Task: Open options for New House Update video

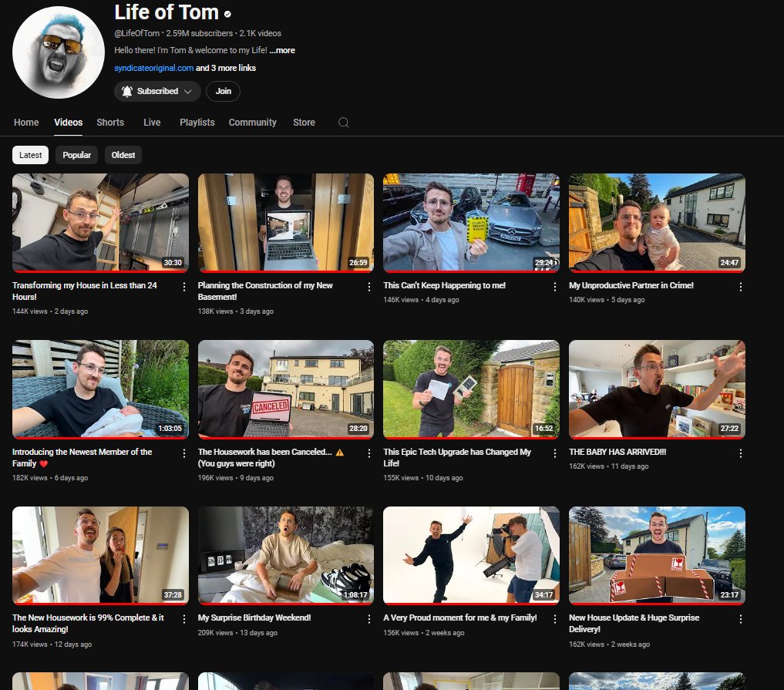Action: coord(741,619)
